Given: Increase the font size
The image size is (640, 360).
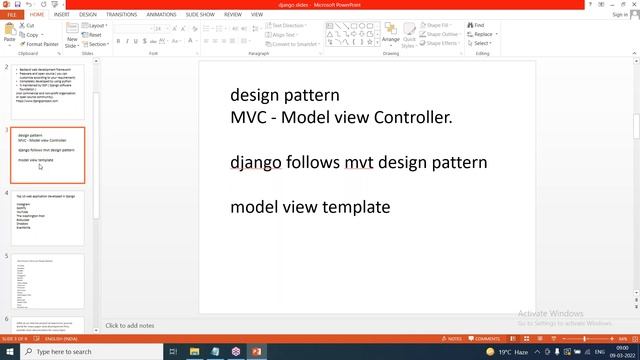Looking at the screenshot, I should coord(175,29).
